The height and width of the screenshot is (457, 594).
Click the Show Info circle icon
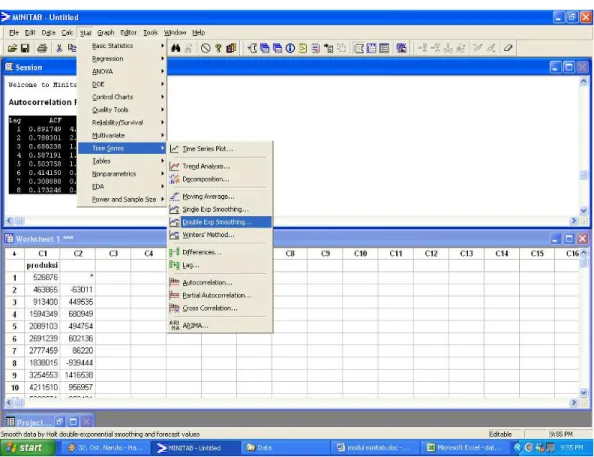click(x=290, y=48)
